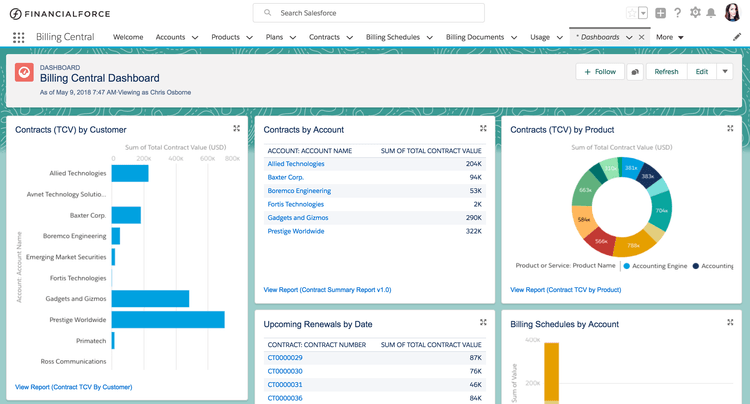Viewport: 750px width, 404px height.
Task: Click the icon button beside Follow
Action: (635, 72)
